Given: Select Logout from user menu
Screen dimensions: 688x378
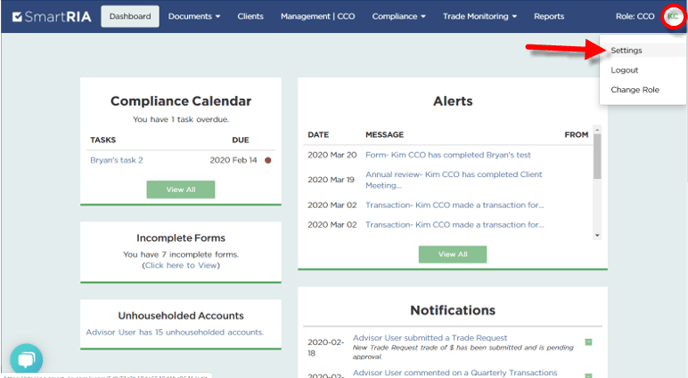Looking at the screenshot, I should tap(624, 70).
